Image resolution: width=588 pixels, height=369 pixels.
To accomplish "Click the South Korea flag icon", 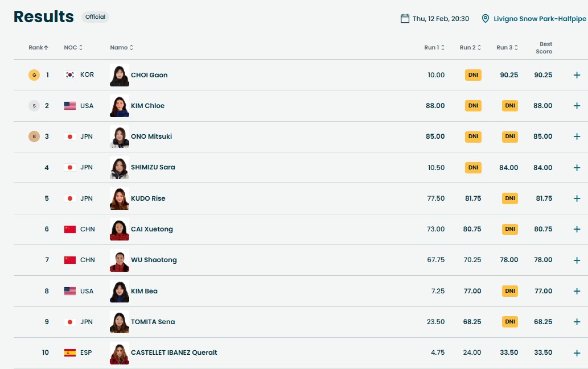I will (70, 75).
